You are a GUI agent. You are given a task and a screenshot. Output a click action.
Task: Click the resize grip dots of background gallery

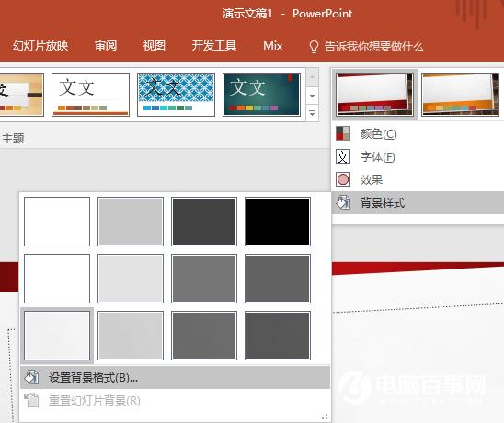point(325,417)
